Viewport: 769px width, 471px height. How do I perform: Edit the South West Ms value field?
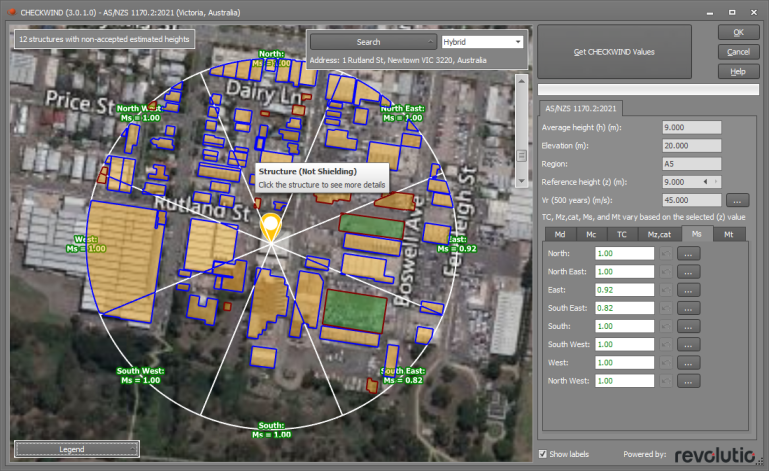(624, 344)
